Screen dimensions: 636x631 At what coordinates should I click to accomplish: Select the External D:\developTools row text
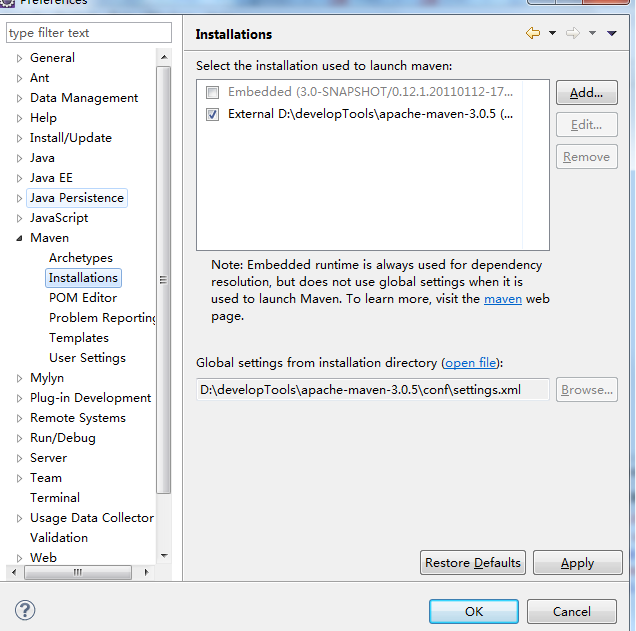370,114
